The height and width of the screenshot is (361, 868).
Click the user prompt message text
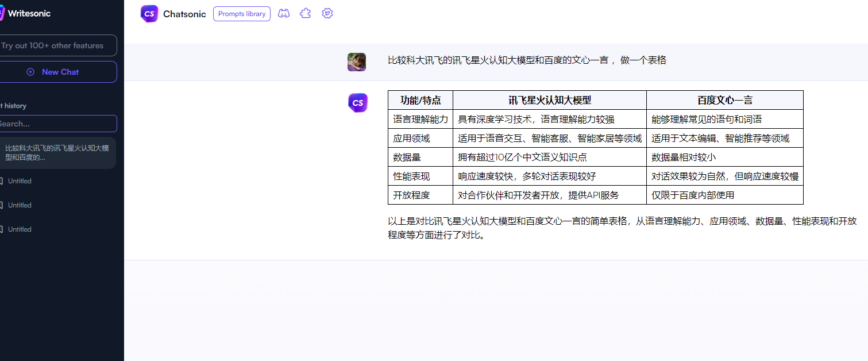(527, 60)
